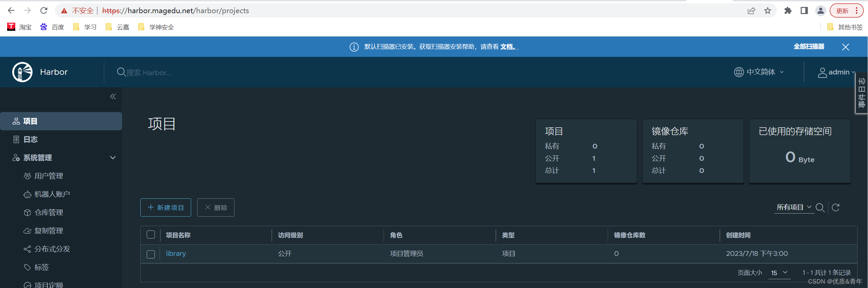868x288 pixels.
Task: Click the 搜索 Harbor search field
Action: (149, 72)
